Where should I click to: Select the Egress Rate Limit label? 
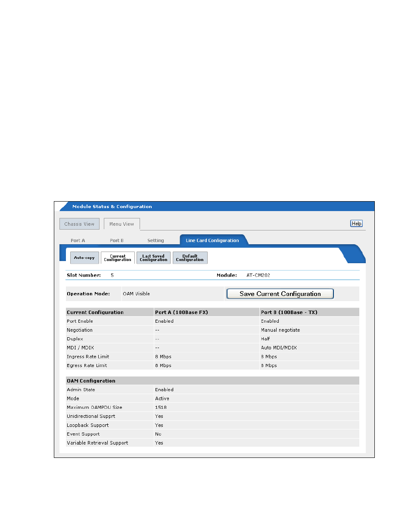point(87,365)
